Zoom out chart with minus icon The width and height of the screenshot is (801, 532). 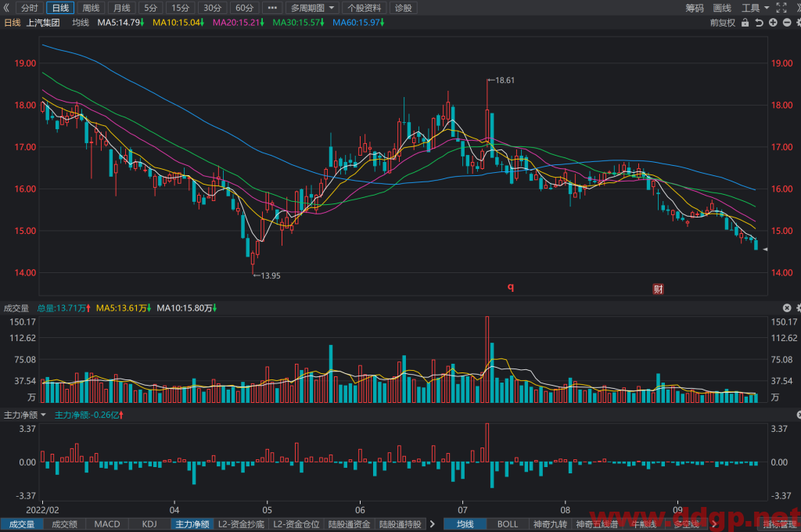click(787, 23)
